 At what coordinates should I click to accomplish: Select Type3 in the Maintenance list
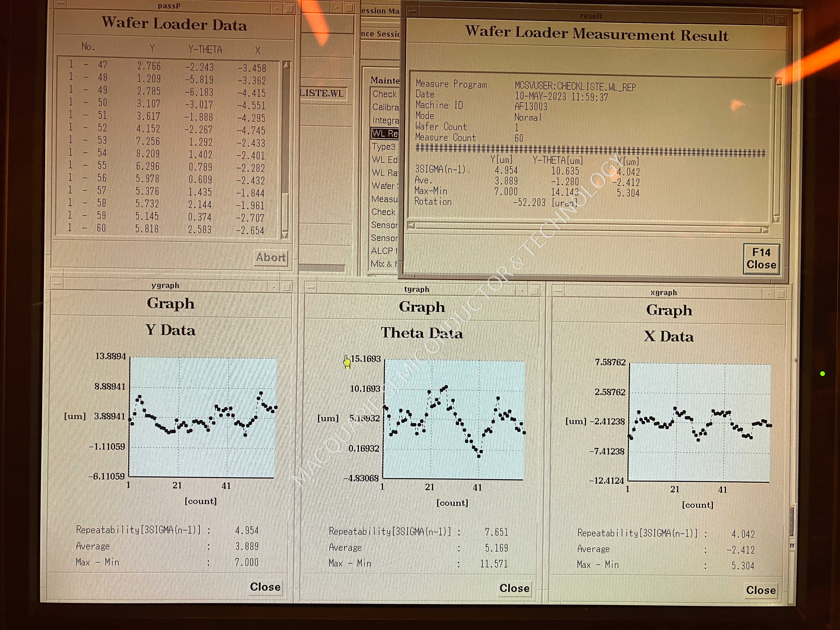[384, 147]
